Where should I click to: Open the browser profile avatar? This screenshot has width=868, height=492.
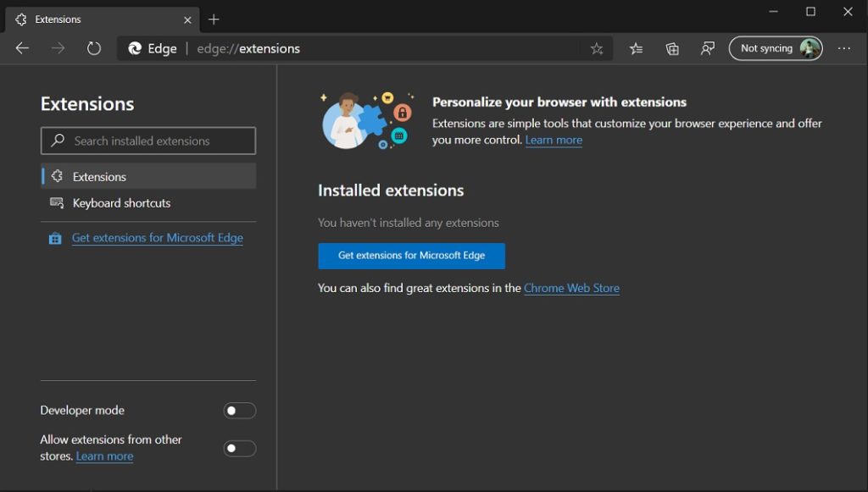tap(810, 48)
